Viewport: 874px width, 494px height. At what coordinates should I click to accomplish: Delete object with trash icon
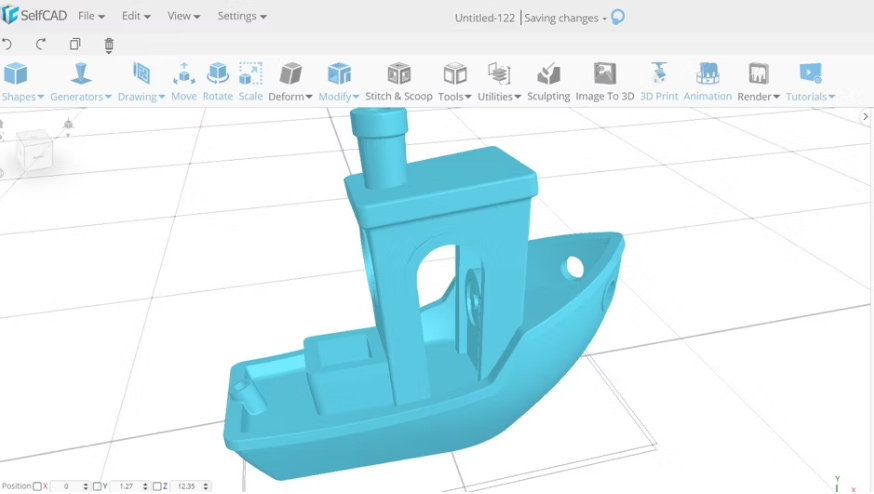(109, 45)
